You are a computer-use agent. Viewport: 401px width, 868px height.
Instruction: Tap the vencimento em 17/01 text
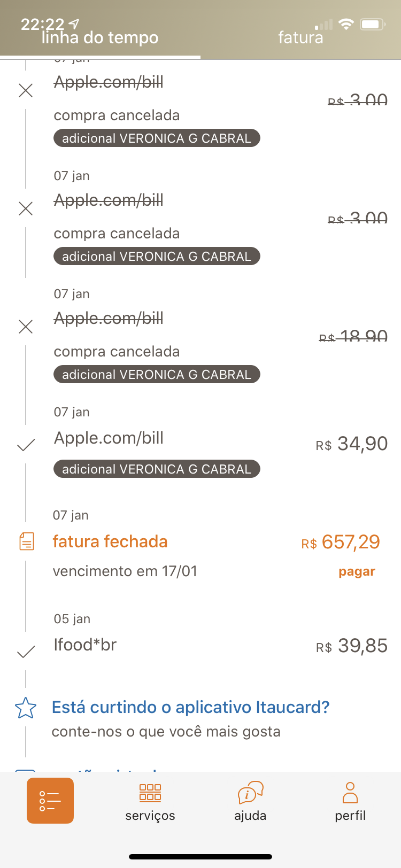click(x=125, y=571)
